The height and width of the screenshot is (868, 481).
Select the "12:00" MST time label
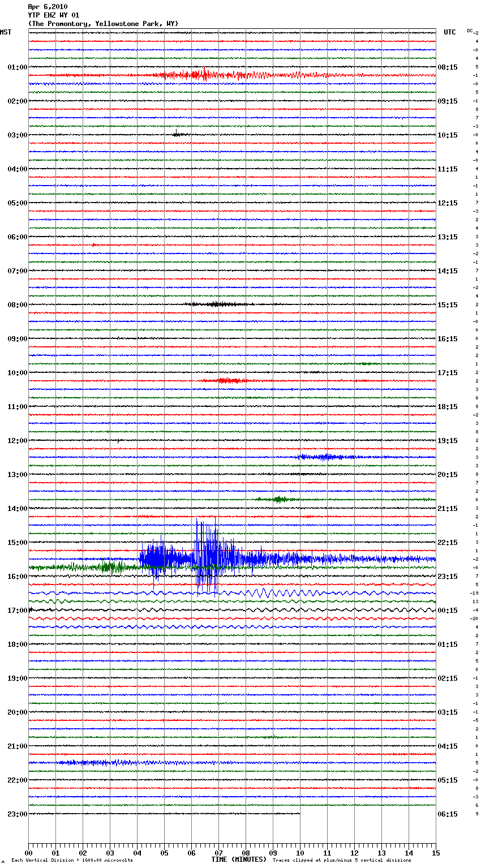(17, 441)
